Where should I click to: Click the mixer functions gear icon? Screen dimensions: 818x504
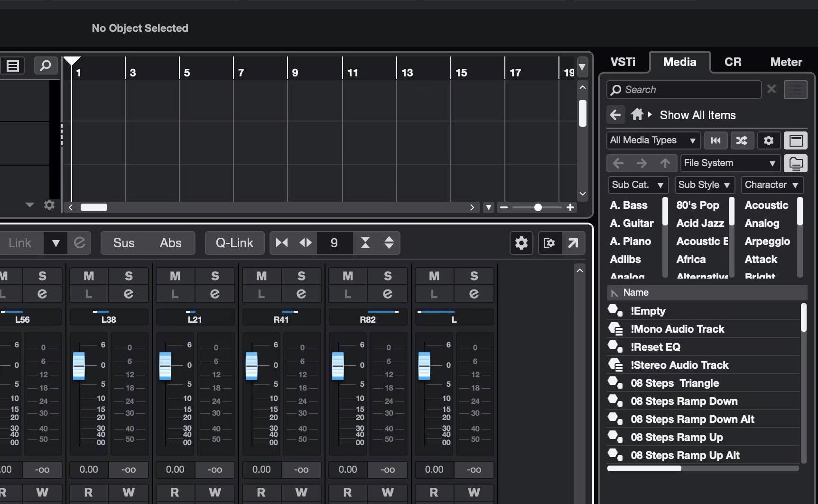click(x=521, y=243)
